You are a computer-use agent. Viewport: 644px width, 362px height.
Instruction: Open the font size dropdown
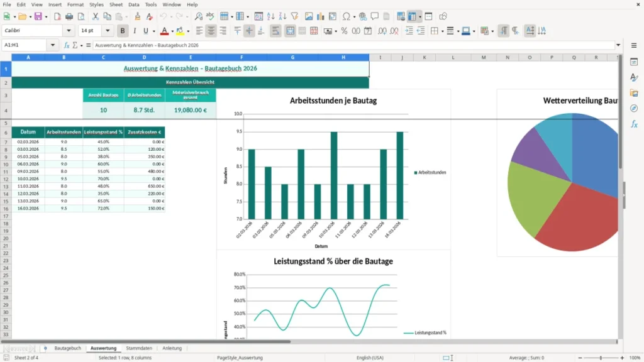pyautogui.click(x=108, y=30)
